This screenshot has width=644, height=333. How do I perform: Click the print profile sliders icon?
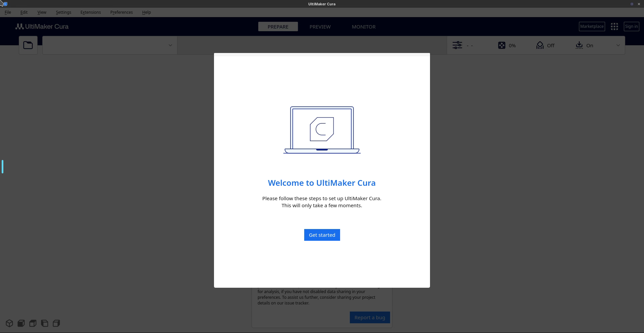tap(457, 45)
